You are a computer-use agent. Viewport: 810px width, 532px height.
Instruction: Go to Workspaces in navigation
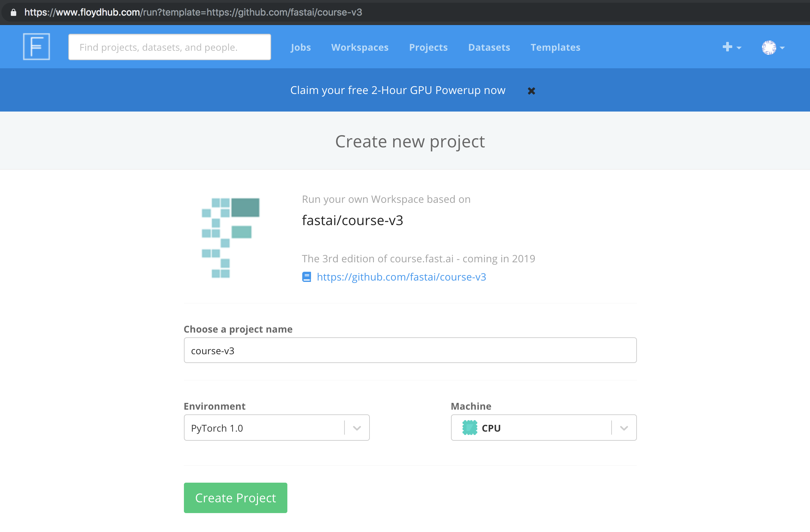click(x=360, y=47)
